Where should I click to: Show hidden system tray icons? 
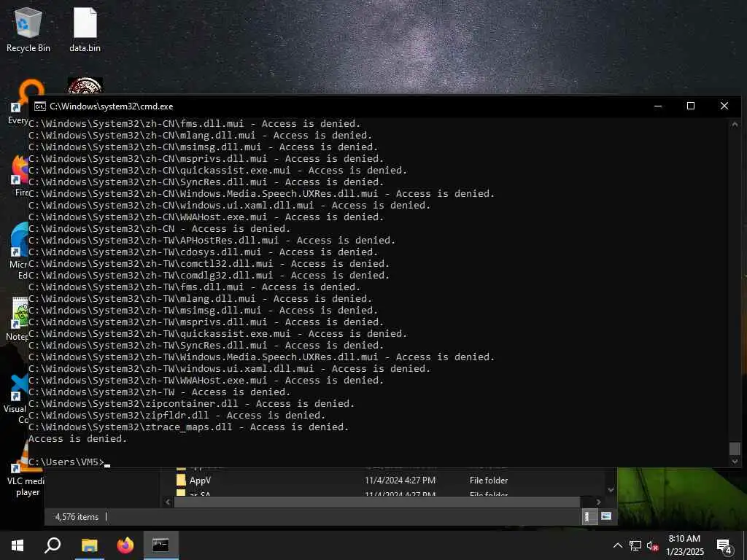coord(617,545)
